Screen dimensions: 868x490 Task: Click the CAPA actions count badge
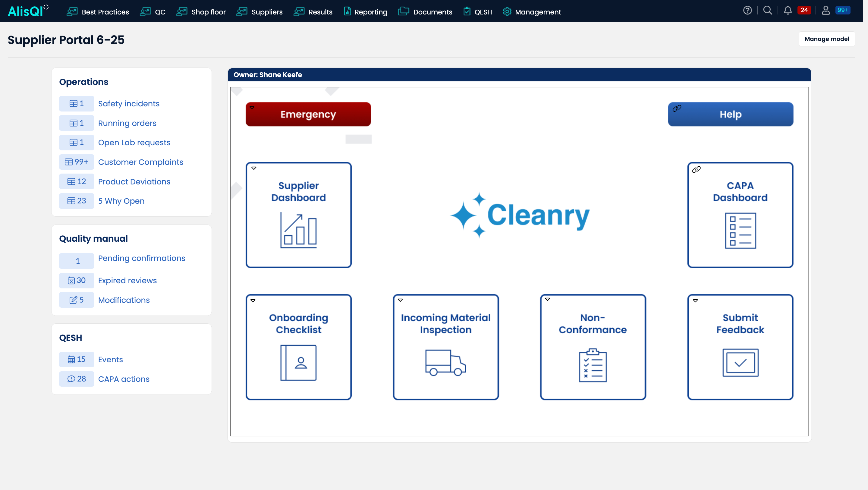[x=77, y=379]
